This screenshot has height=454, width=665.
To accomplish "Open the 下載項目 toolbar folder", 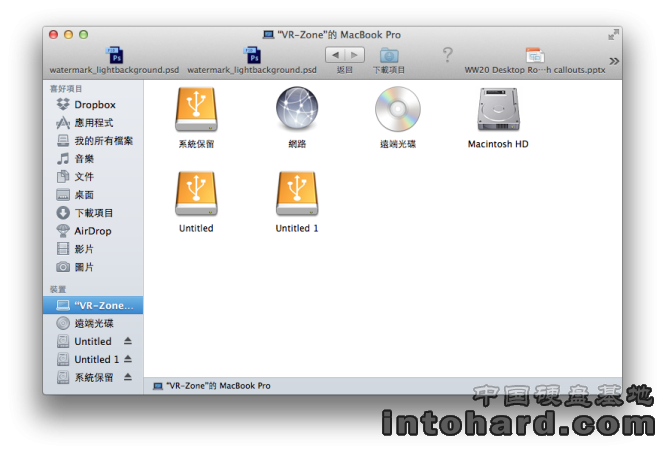I will [389, 60].
